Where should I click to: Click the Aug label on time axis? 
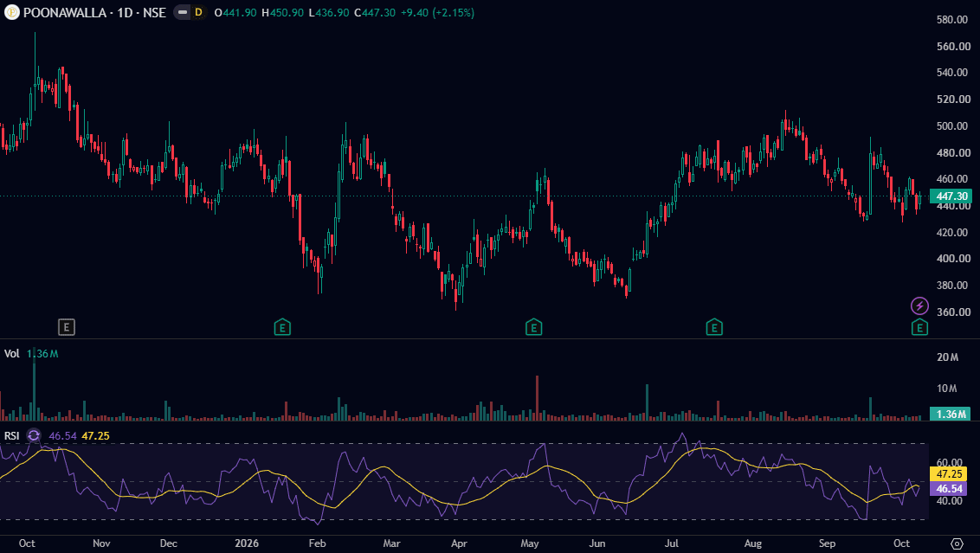[753, 543]
